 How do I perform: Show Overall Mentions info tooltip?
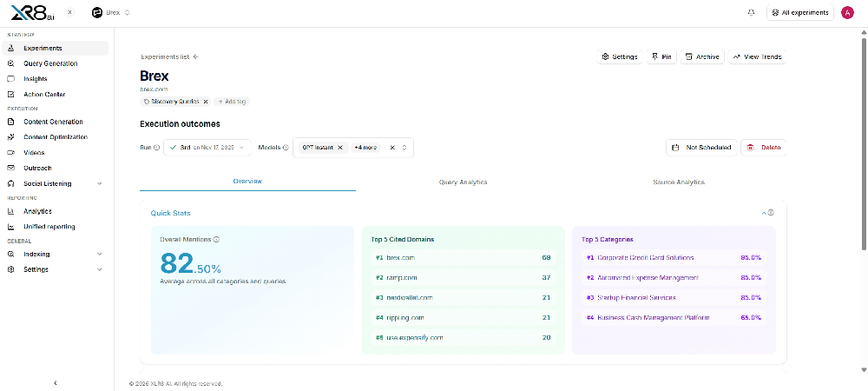pyautogui.click(x=216, y=240)
